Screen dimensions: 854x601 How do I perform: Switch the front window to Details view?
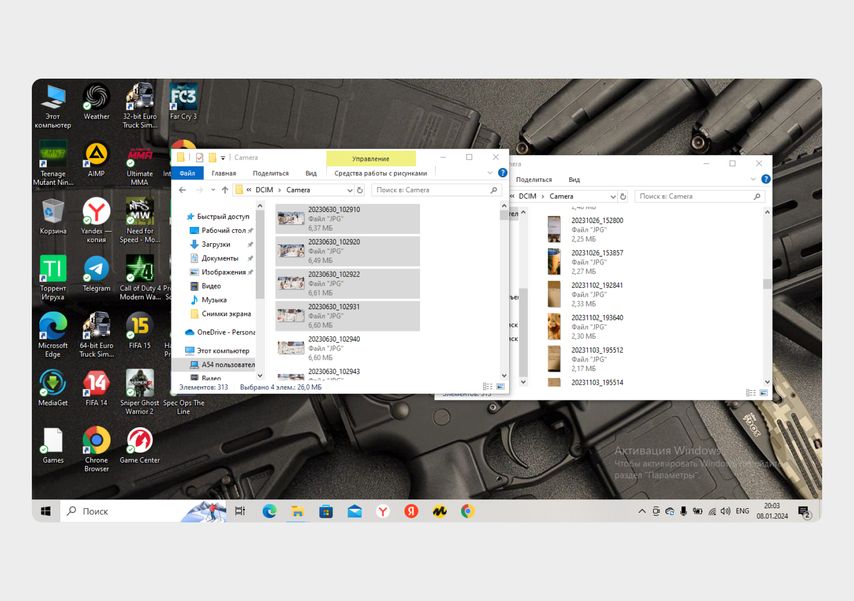[x=487, y=386]
